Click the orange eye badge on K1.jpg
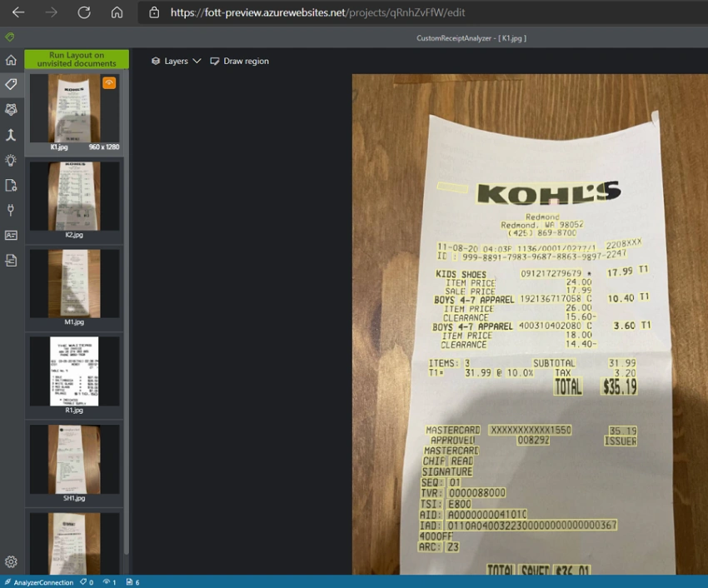 [109, 82]
